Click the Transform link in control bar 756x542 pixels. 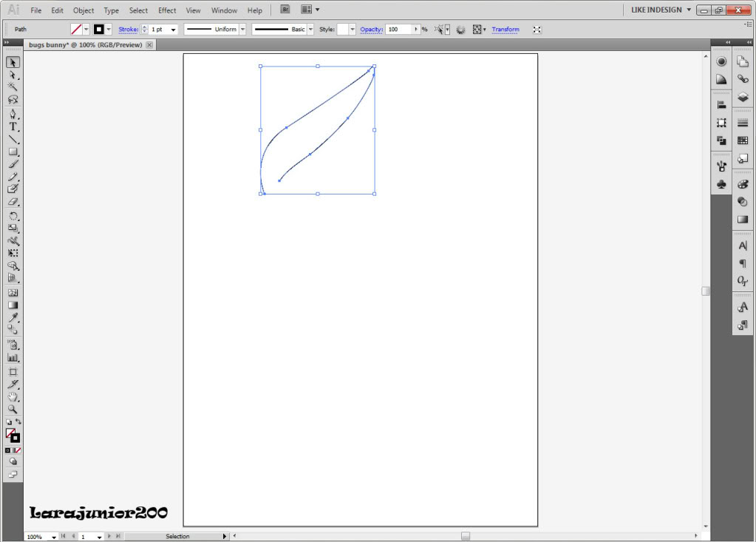pos(505,30)
